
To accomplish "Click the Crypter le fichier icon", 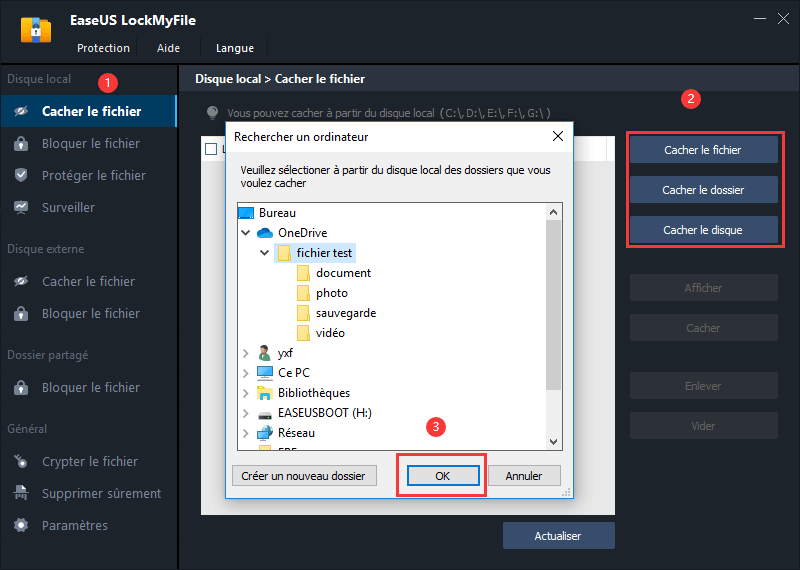I will 21,461.
